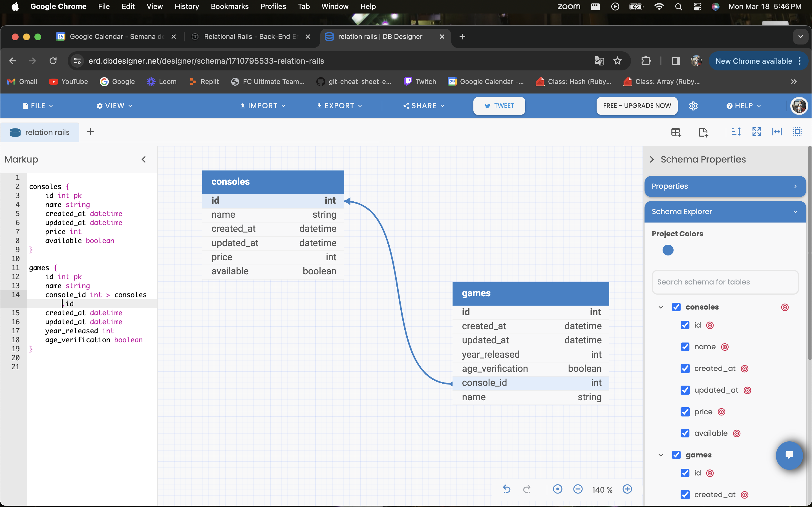812x507 pixels.
Task: Click the TWEET button
Action: (x=499, y=106)
